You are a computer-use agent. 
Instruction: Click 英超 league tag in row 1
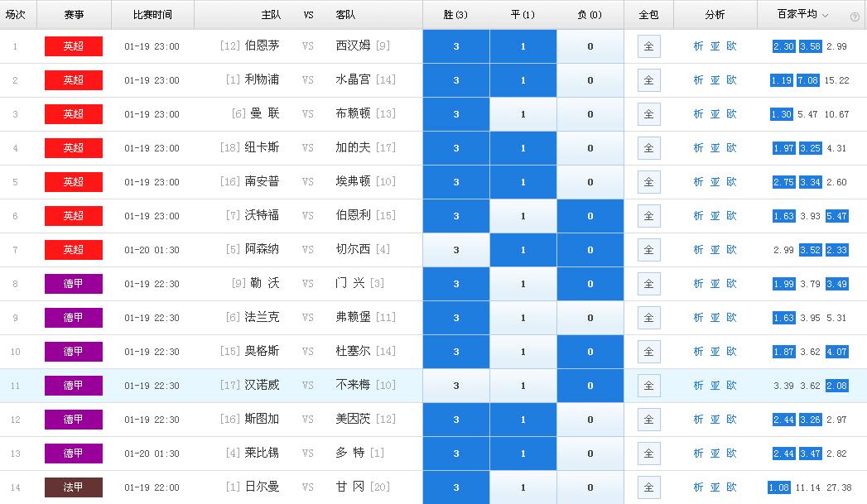click(x=74, y=46)
